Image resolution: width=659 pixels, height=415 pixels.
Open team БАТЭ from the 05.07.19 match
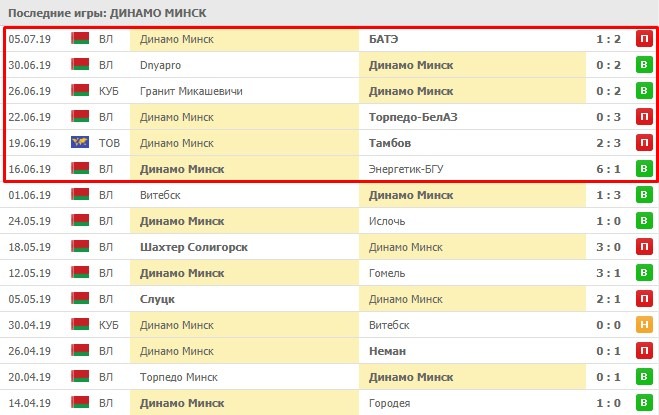(x=387, y=39)
